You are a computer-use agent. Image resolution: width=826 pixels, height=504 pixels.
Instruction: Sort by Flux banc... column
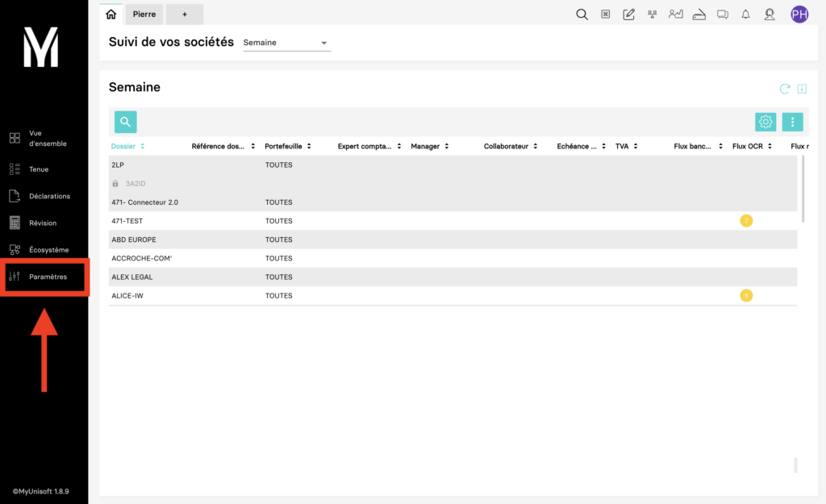(x=698, y=146)
